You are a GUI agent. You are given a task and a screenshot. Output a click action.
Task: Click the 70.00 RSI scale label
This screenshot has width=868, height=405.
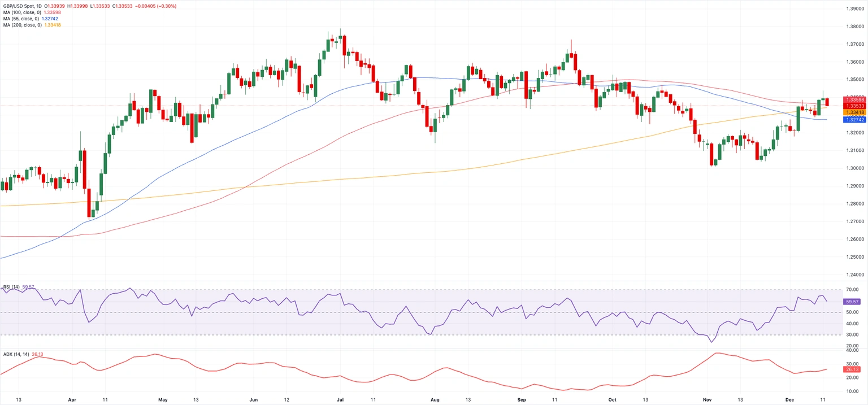coord(853,290)
